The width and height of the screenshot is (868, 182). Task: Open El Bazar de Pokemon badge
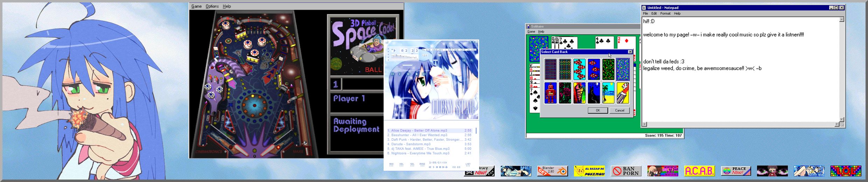coord(589,171)
